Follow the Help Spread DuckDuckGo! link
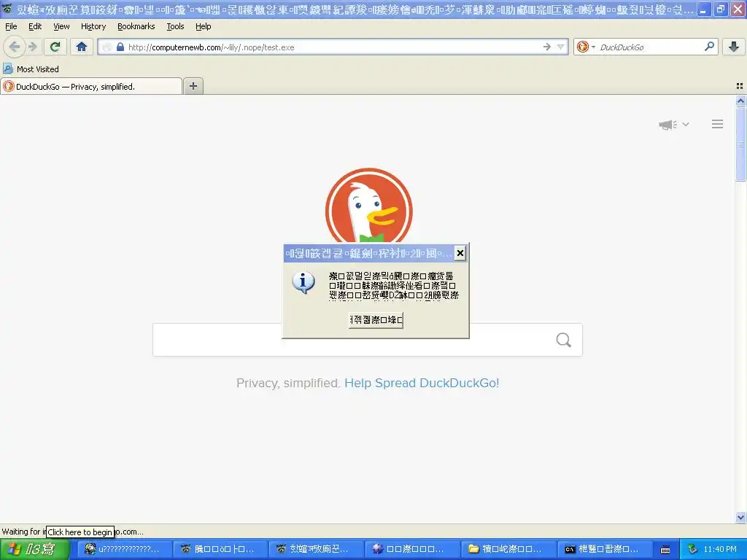Screen dimensions: 747x560 click(x=422, y=383)
